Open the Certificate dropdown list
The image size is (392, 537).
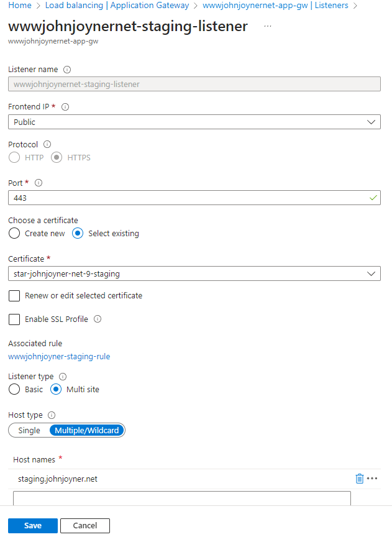[x=194, y=273]
